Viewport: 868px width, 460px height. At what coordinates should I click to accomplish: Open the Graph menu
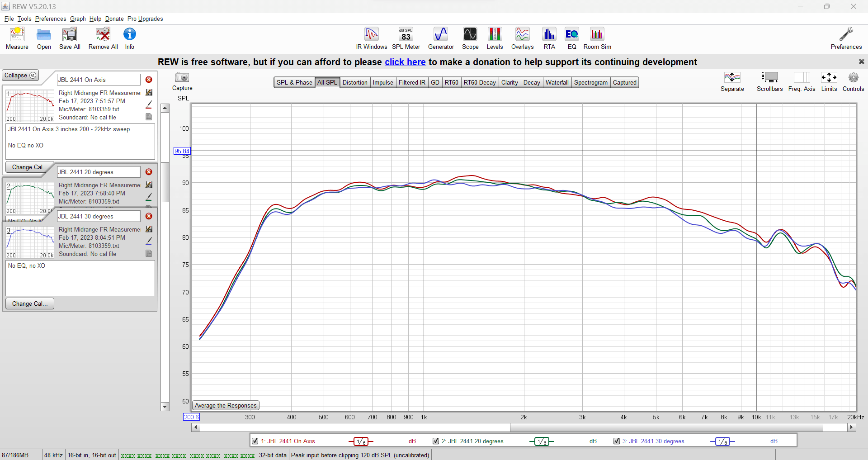click(78, 19)
